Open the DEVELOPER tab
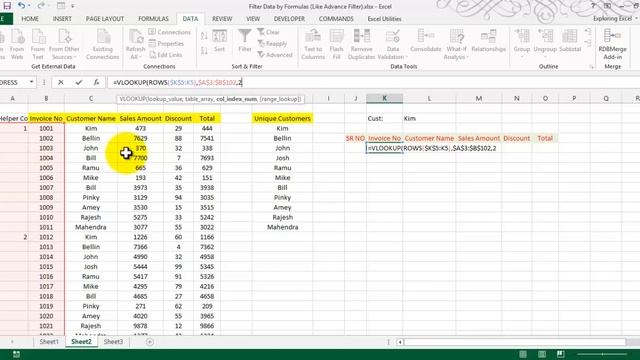The image size is (640, 360). click(x=289, y=19)
